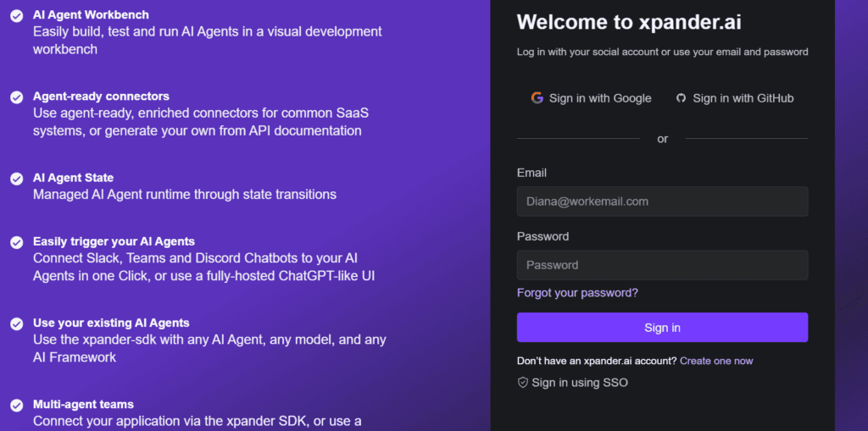
Task: Click checkmark icon beside Use your existing AI Agents
Action: point(17,323)
